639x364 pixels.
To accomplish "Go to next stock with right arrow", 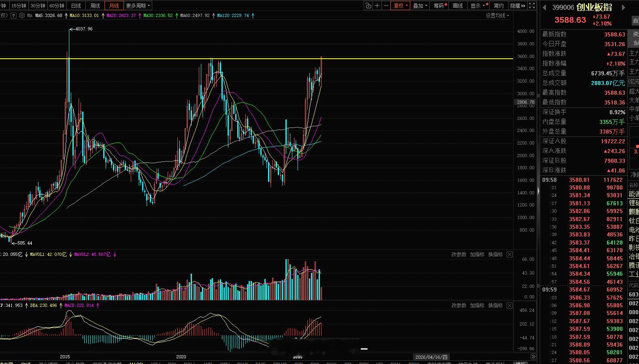I will (624, 7).
